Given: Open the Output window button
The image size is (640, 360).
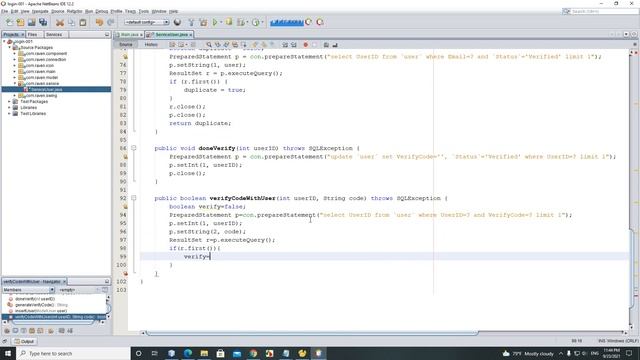Looking at the screenshot, I should tap(24, 341).
